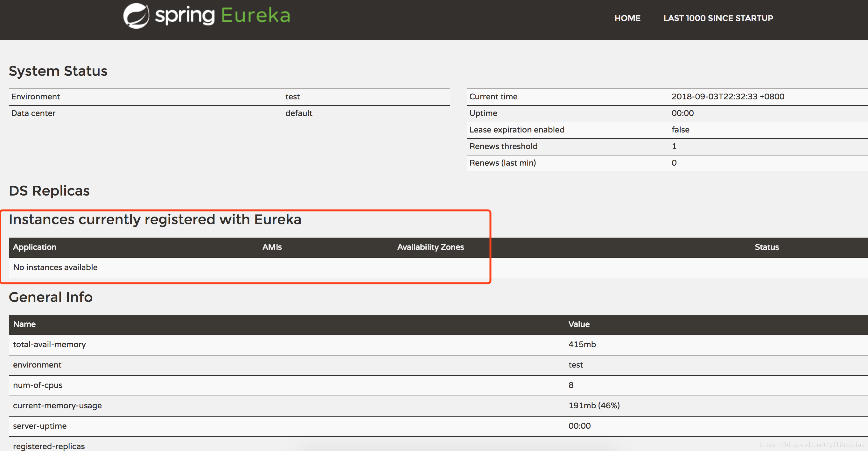This screenshot has width=868, height=451.
Task: Select the Environment value test in System Status
Action: click(x=292, y=97)
